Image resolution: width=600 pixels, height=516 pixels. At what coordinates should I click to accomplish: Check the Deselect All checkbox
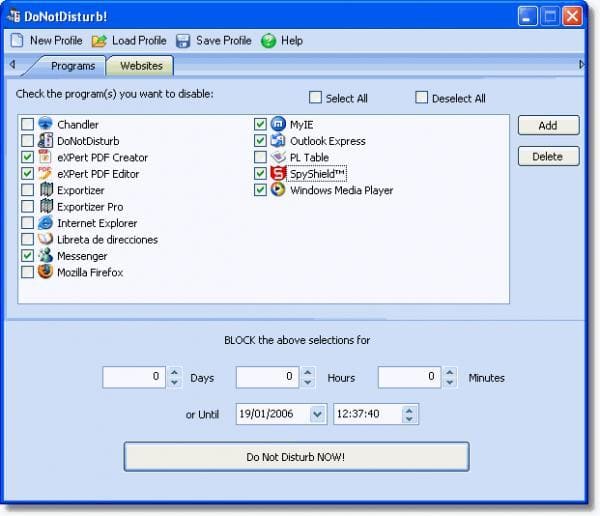(x=421, y=97)
